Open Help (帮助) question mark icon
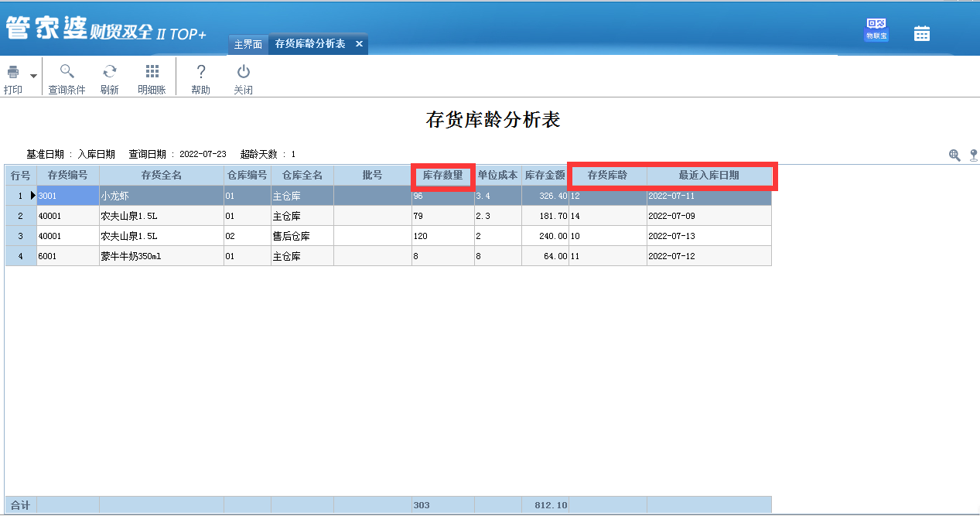Viewport: 980px width, 516px height. click(x=200, y=72)
